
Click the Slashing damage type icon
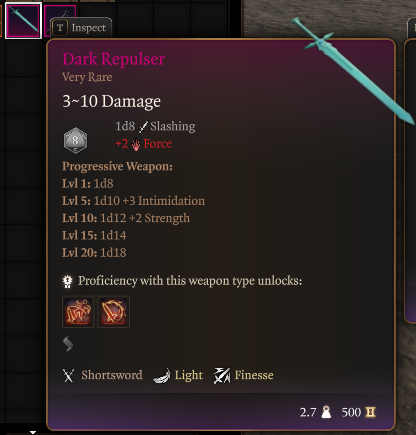pyautogui.click(x=143, y=127)
